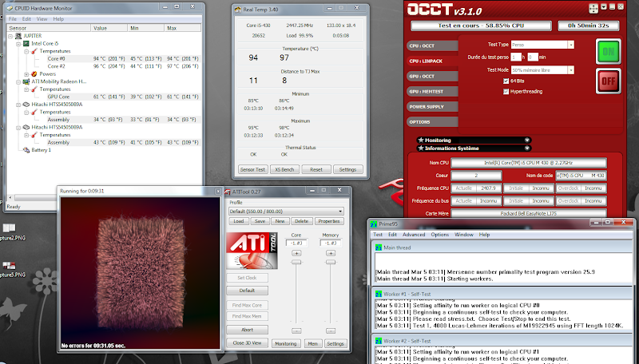Open the ATITool Profile dropdown

(340, 212)
